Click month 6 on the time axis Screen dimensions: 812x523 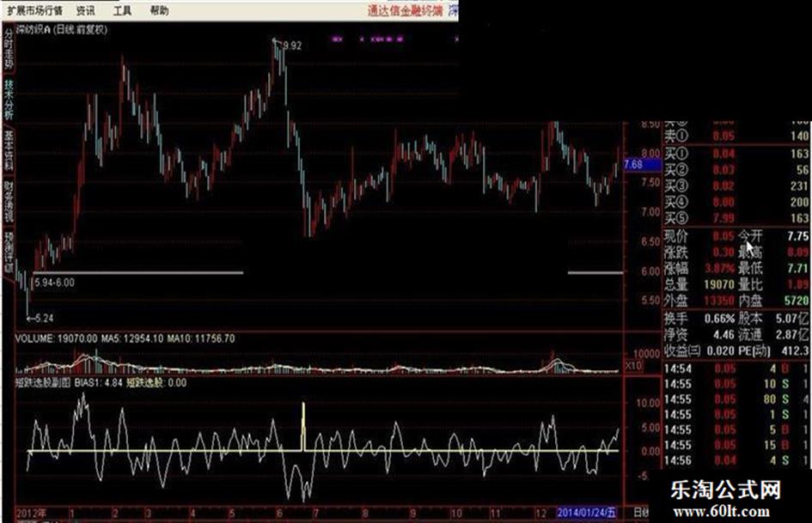tap(280, 514)
